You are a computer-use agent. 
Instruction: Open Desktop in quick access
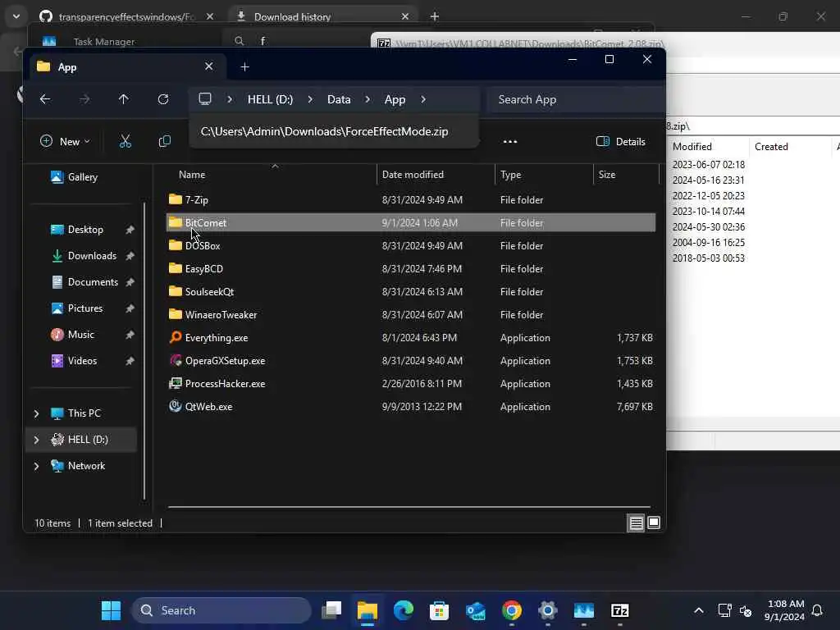click(76, 230)
